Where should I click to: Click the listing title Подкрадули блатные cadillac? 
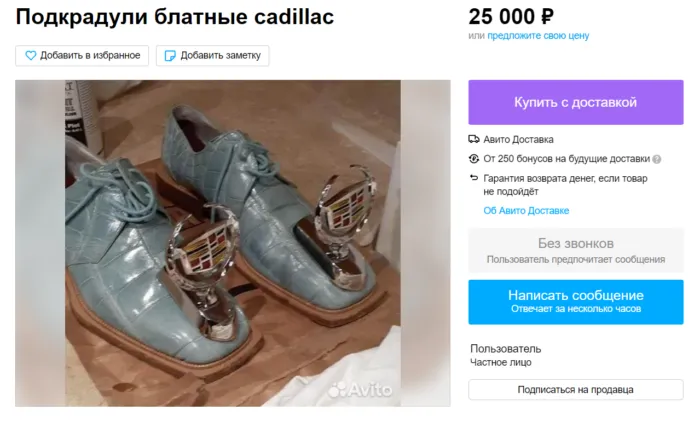[175, 17]
